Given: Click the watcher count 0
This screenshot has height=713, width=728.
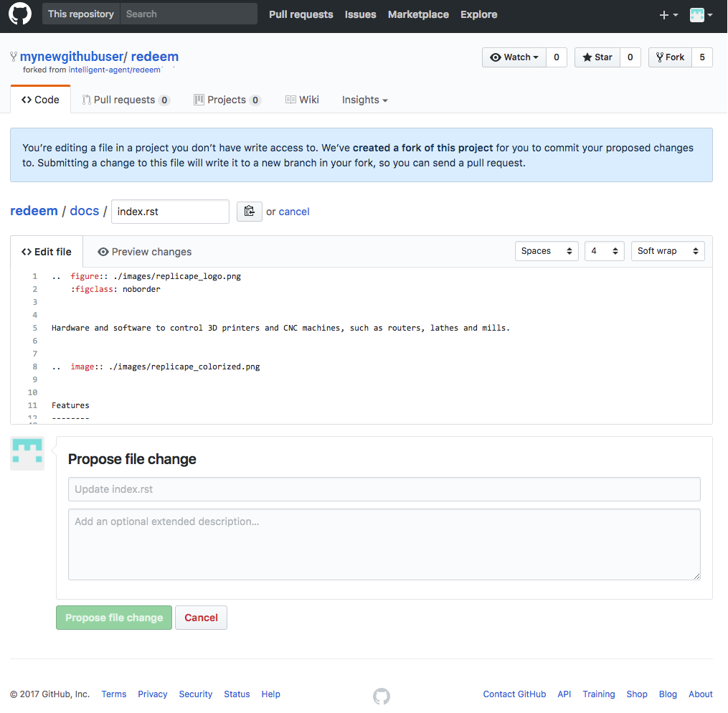Looking at the screenshot, I should (x=556, y=57).
